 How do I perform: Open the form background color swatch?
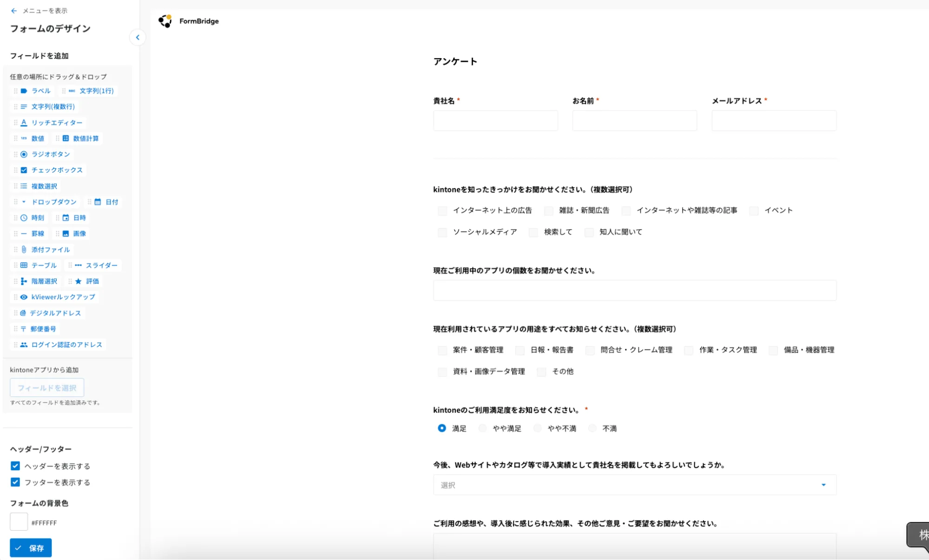coord(19,522)
